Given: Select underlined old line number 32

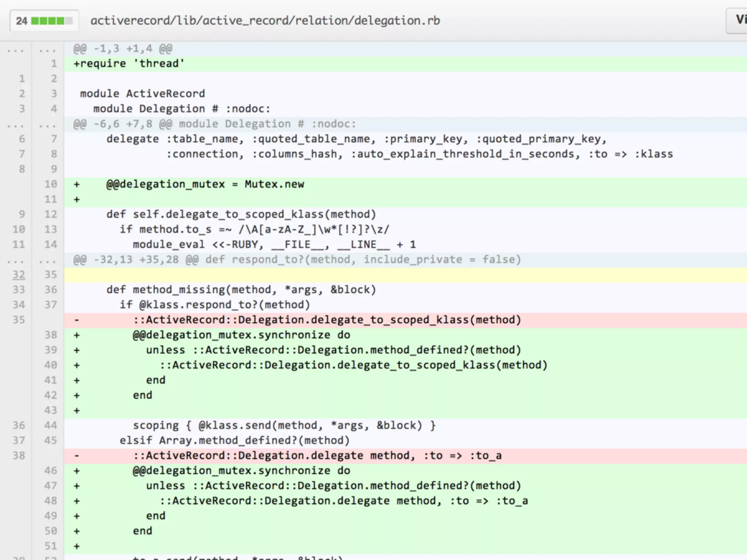Looking at the screenshot, I should tap(19, 275).
